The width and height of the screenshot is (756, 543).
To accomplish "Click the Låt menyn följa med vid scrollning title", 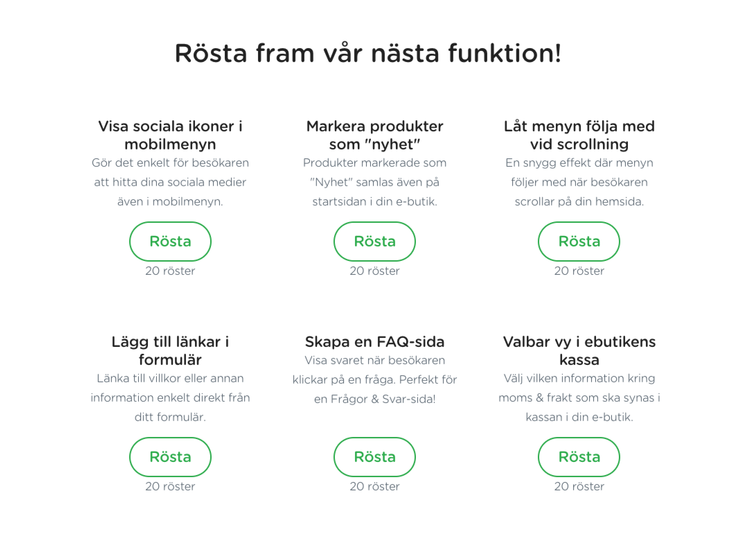I will pyautogui.click(x=579, y=135).
